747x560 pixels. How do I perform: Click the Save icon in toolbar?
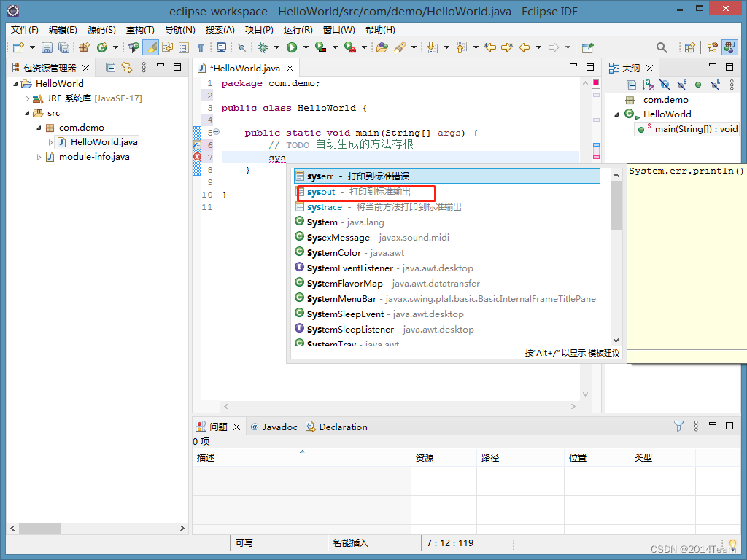[x=47, y=47]
